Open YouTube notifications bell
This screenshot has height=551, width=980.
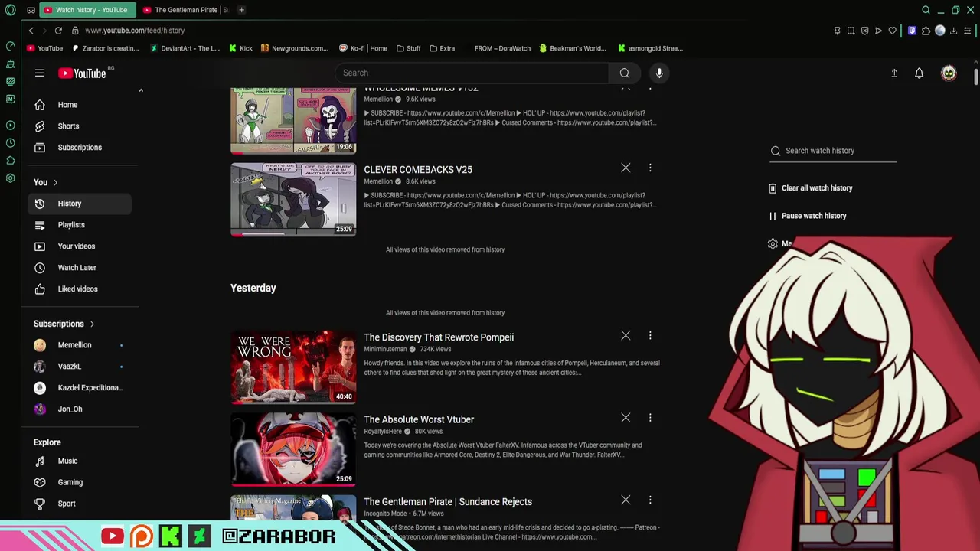pos(919,73)
